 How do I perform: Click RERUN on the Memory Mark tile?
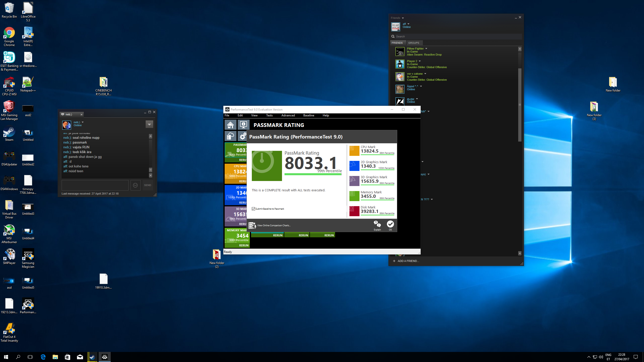[244, 245]
